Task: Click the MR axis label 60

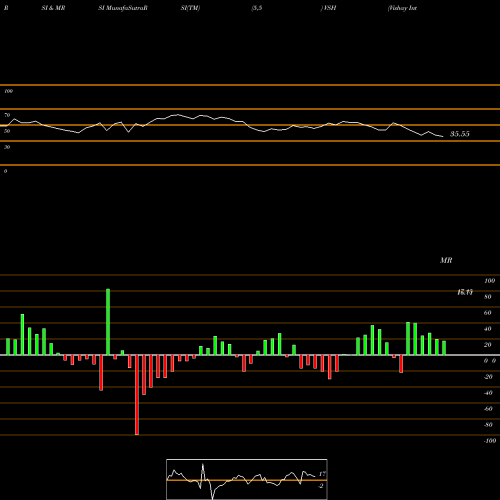Action: tap(488, 313)
